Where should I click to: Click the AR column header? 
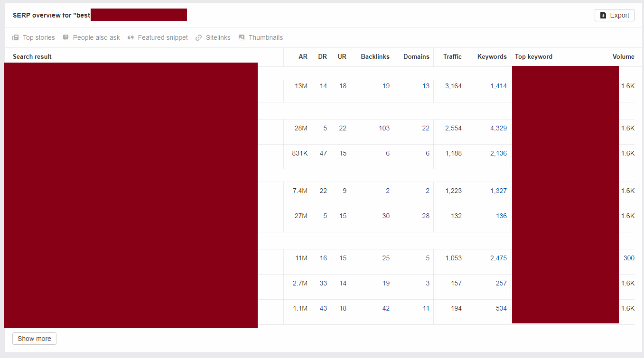click(303, 56)
